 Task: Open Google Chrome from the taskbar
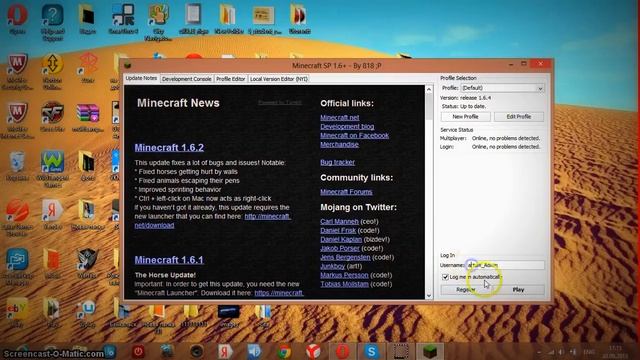point(284,351)
